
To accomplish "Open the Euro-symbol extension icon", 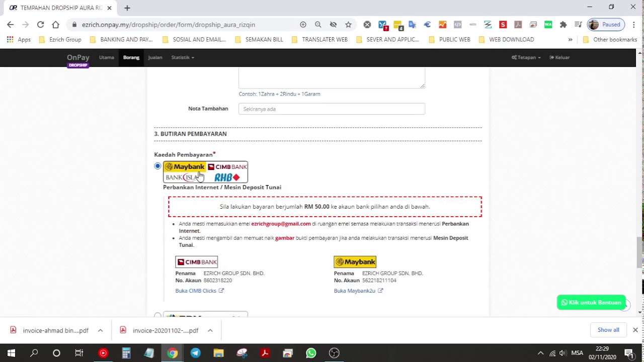I will (x=428, y=24).
